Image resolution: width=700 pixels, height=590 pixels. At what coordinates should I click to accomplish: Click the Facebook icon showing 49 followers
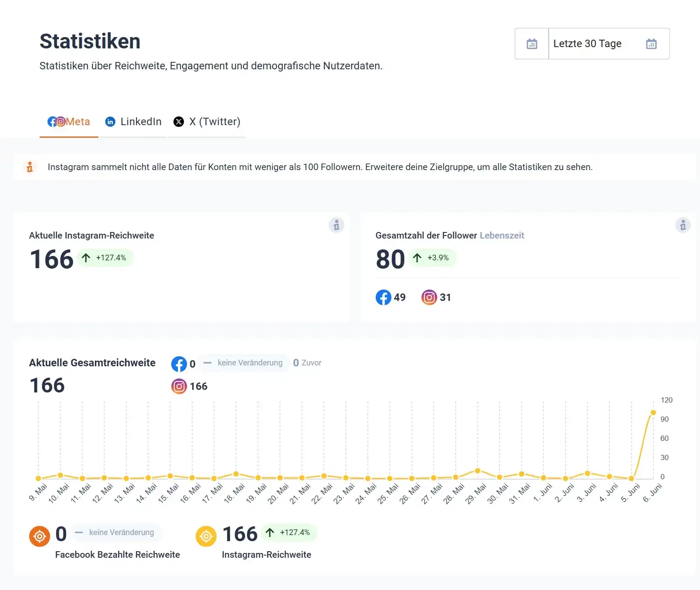[384, 297]
